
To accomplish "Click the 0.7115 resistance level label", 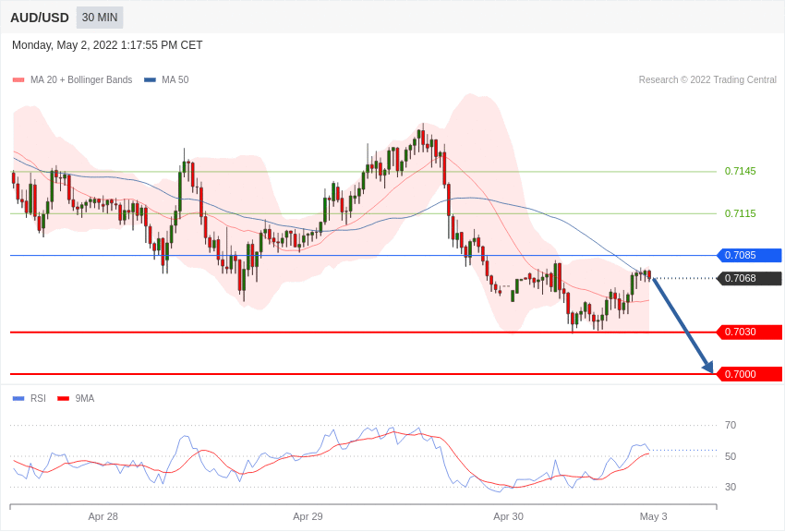I will (x=740, y=213).
